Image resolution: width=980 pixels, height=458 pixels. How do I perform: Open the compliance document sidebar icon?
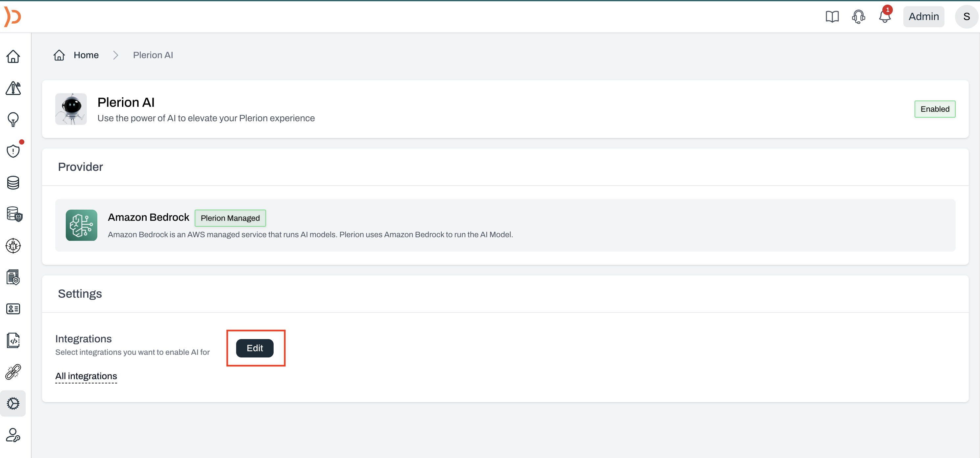pyautogui.click(x=13, y=277)
